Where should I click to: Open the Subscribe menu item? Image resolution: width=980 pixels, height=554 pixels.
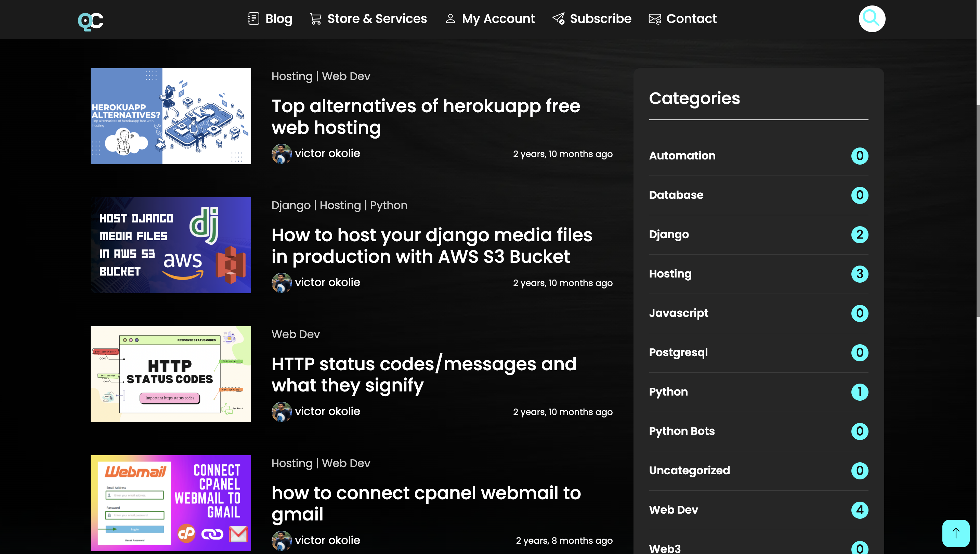600,18
